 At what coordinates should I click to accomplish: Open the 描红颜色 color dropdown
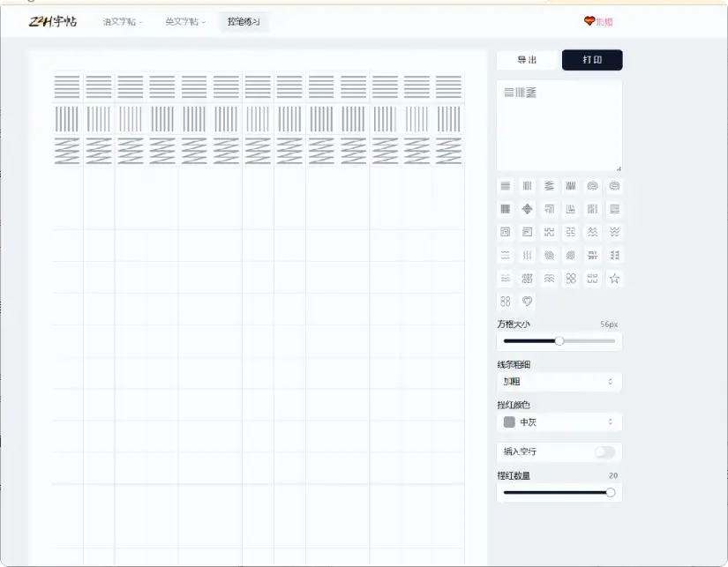tap(559, 422)
